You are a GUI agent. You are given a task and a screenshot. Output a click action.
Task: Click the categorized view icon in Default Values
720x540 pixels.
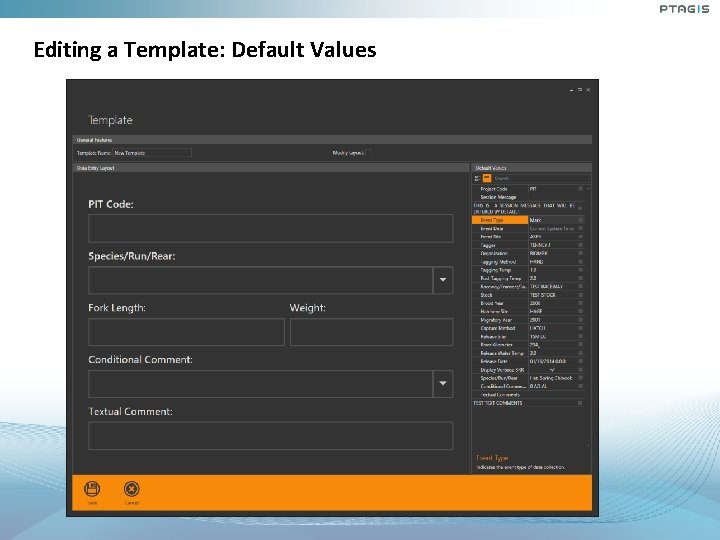[x=478, y=178]
